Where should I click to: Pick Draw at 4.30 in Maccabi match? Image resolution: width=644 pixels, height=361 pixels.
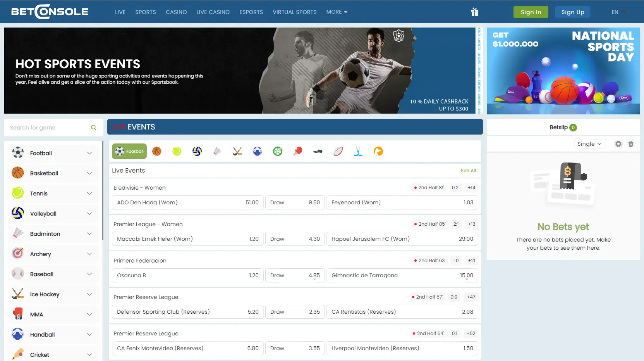295,239
